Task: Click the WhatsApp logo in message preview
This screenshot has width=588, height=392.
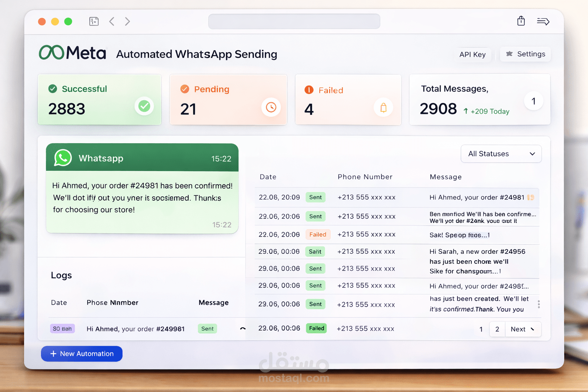Action: click(x=63, y=158)
